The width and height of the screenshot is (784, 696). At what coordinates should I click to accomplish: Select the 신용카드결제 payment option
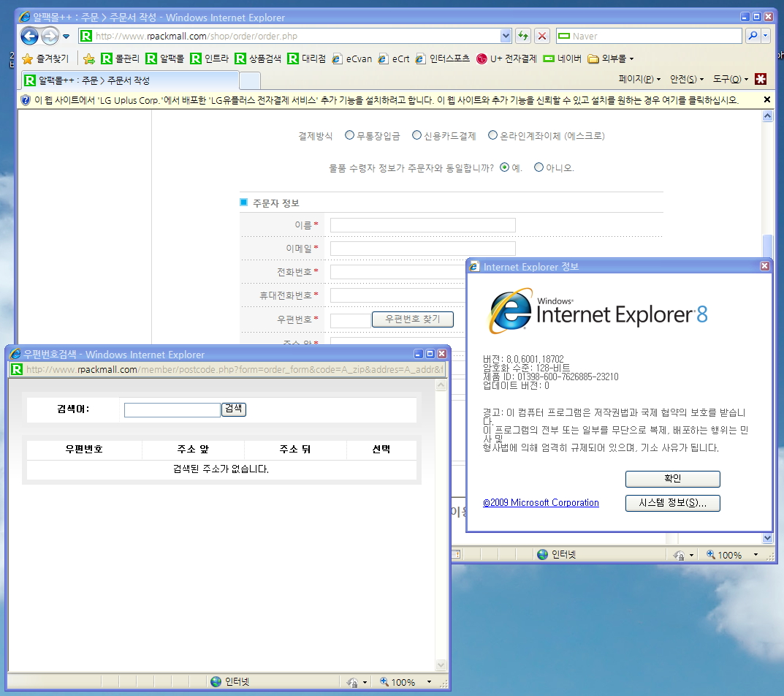[417, 135]
